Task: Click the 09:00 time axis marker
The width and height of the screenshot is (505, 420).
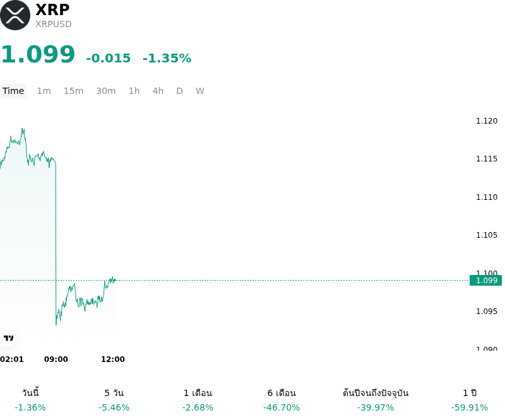Action: click(56, 359)
